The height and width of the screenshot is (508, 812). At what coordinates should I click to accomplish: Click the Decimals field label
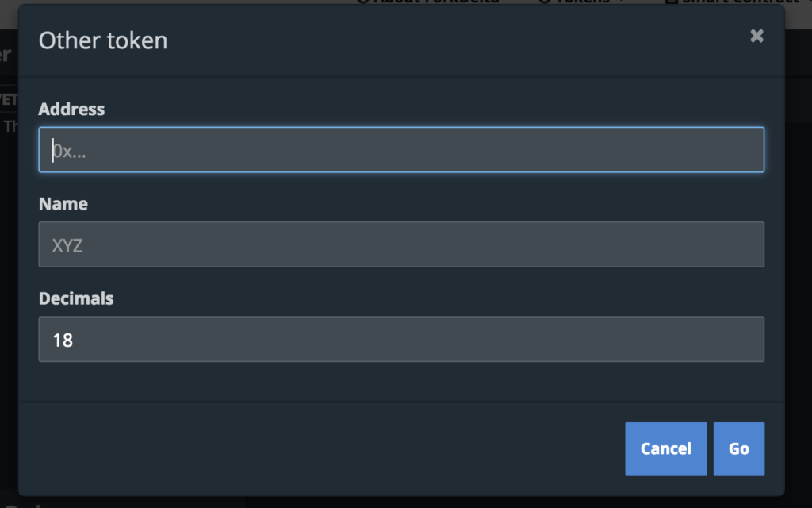coord(76,298)
